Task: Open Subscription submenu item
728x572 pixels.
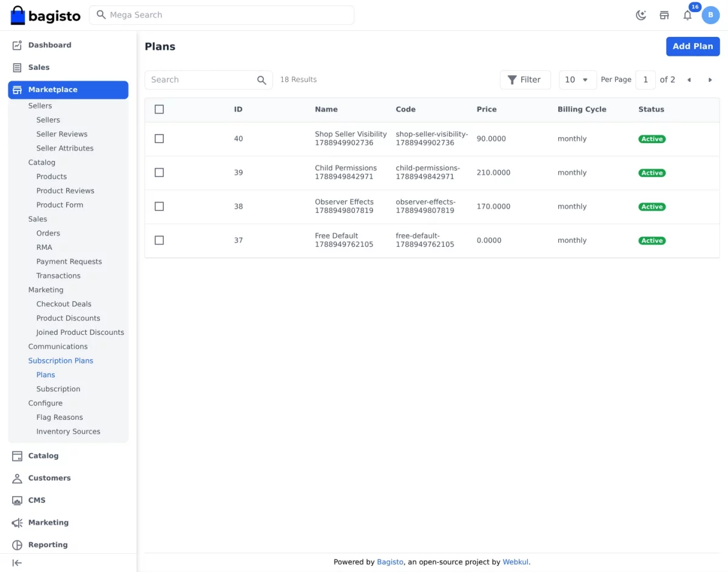Action: point(58,389)
